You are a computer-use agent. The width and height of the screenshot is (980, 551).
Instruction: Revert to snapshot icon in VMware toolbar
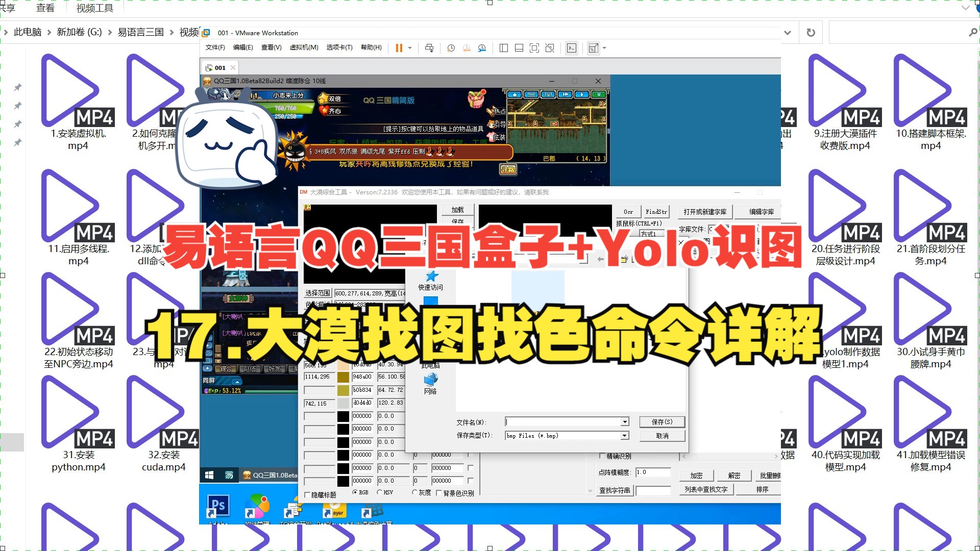click(x=467, y=48)
